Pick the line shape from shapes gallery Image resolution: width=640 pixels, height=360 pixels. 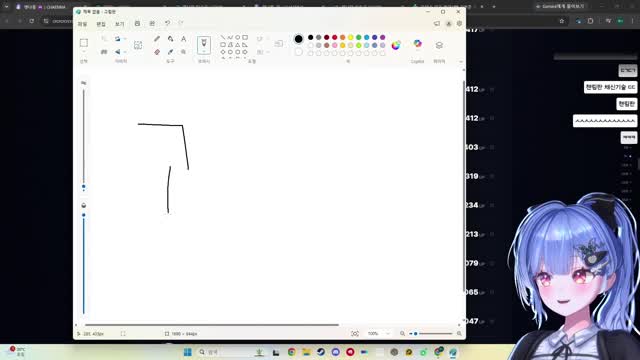click(223, 38)
